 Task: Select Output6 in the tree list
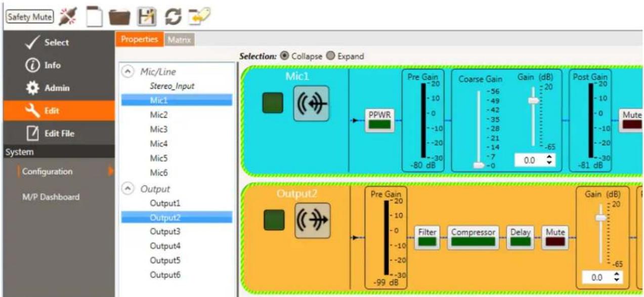[164, 275]
